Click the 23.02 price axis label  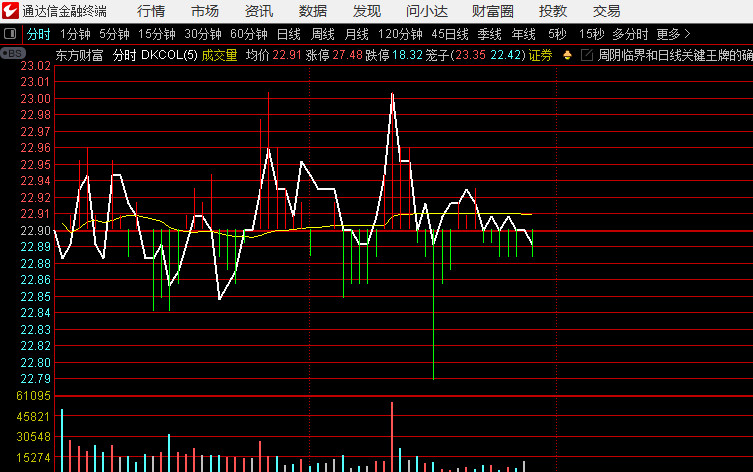(35, 66)
